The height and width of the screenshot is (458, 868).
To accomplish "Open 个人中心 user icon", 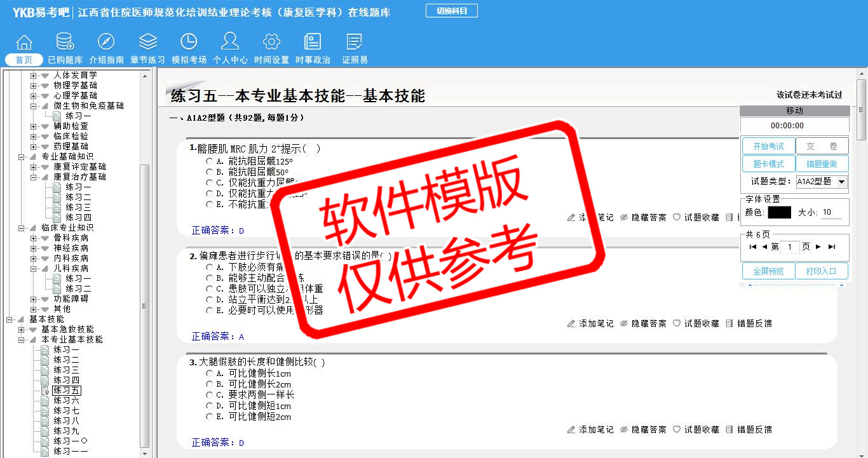I will pos(230,43).
